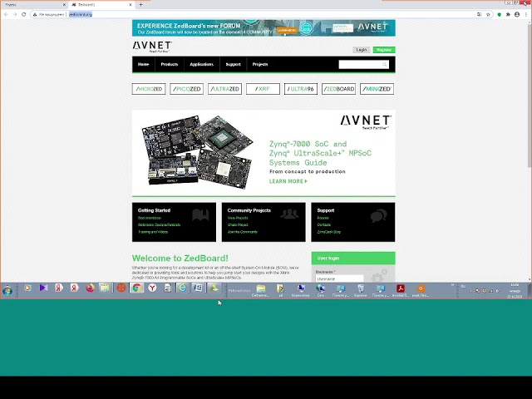
Task: Open the Forums link under Support
Action: pyautogui.click(x=323, y=218)
